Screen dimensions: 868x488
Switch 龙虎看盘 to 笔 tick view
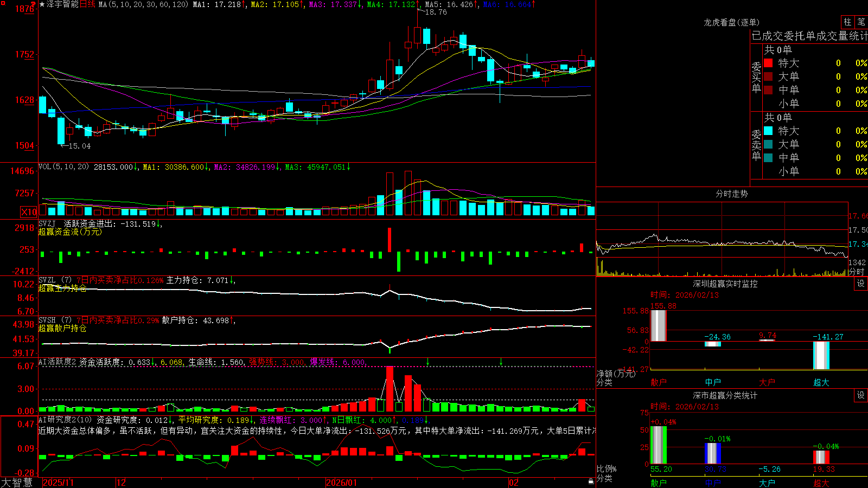pyautogui.click(x=861, y=22)
